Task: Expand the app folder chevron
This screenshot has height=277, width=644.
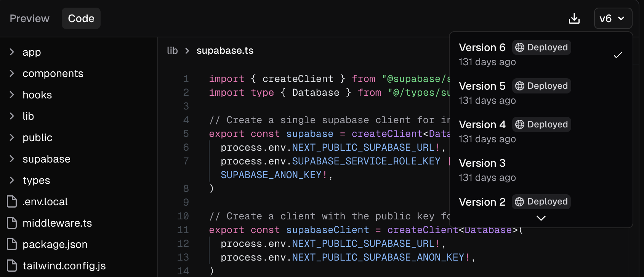Action: coord(12,52)
